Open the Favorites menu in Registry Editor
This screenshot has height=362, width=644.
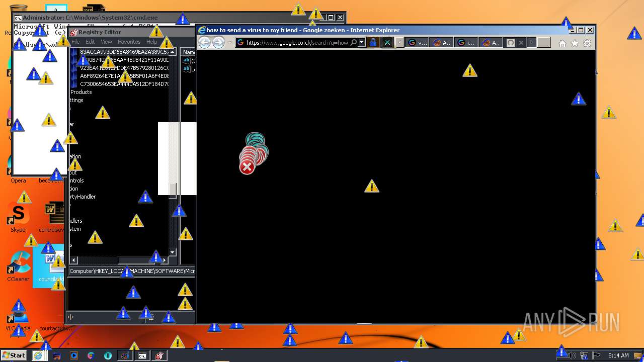tap(129, 42)
